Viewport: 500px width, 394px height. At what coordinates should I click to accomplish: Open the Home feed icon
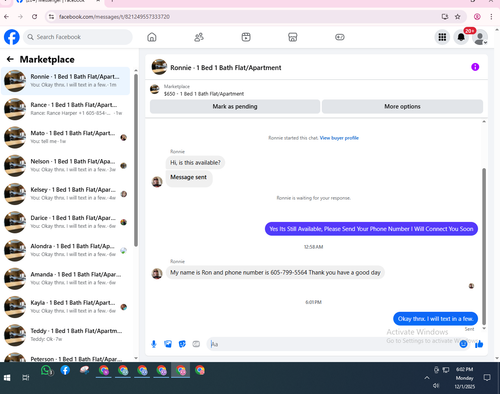[152, 37]
